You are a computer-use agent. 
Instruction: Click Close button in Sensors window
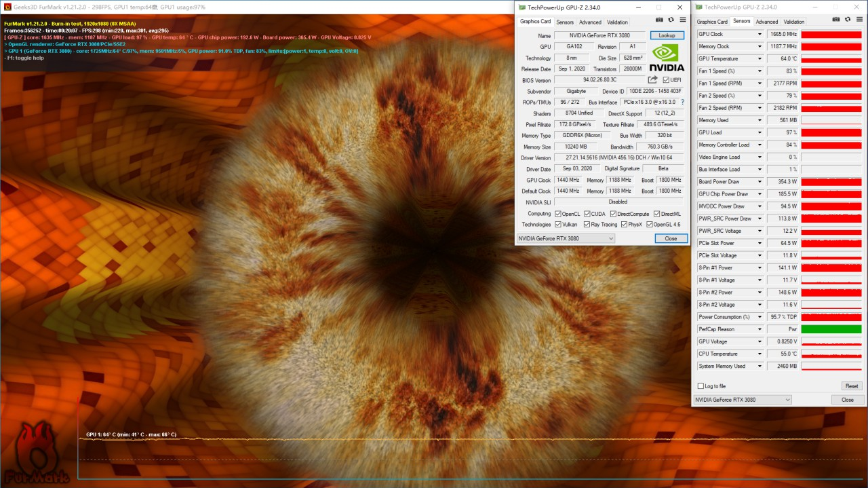pos(848,400)
